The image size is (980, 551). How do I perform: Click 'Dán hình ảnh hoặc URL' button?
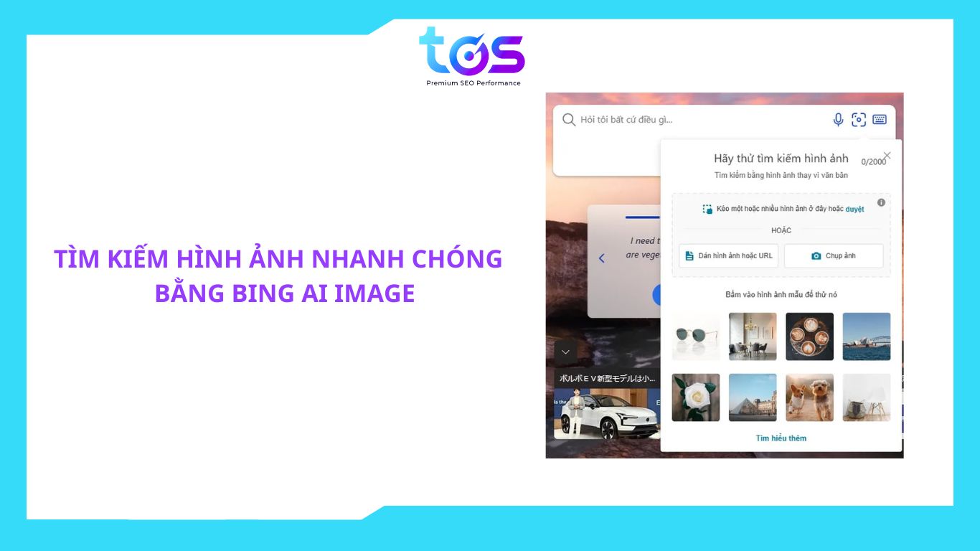[x=728, y=256]
